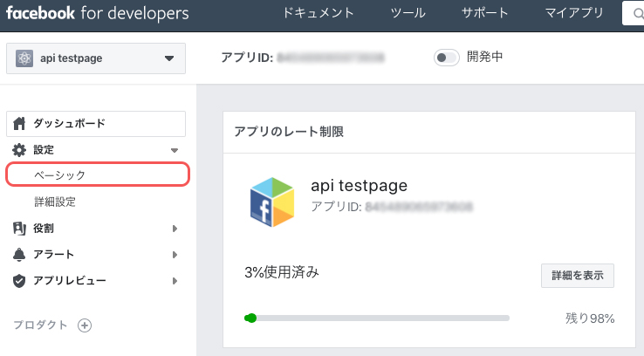The height and width of the screenshot is (356, 644).
Task: Click the facebook for developers logo
Action: tap(97, 13)
